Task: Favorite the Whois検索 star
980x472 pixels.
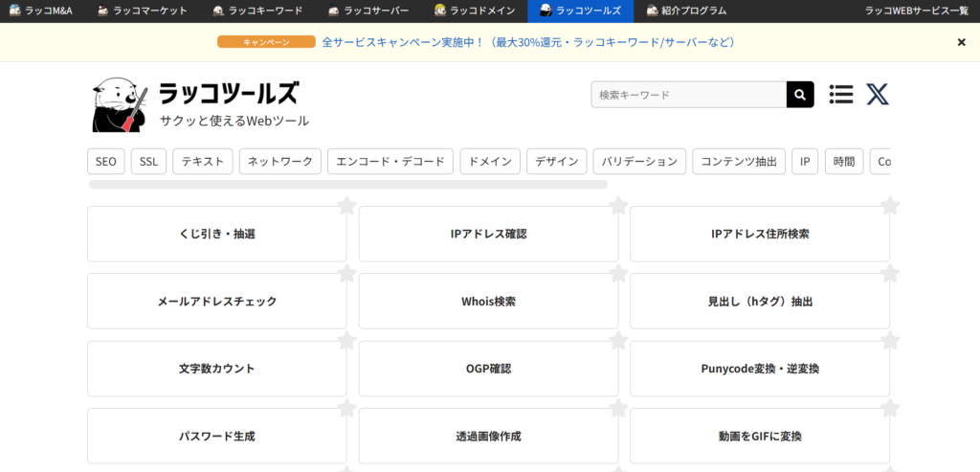Action: pos(618,273)
